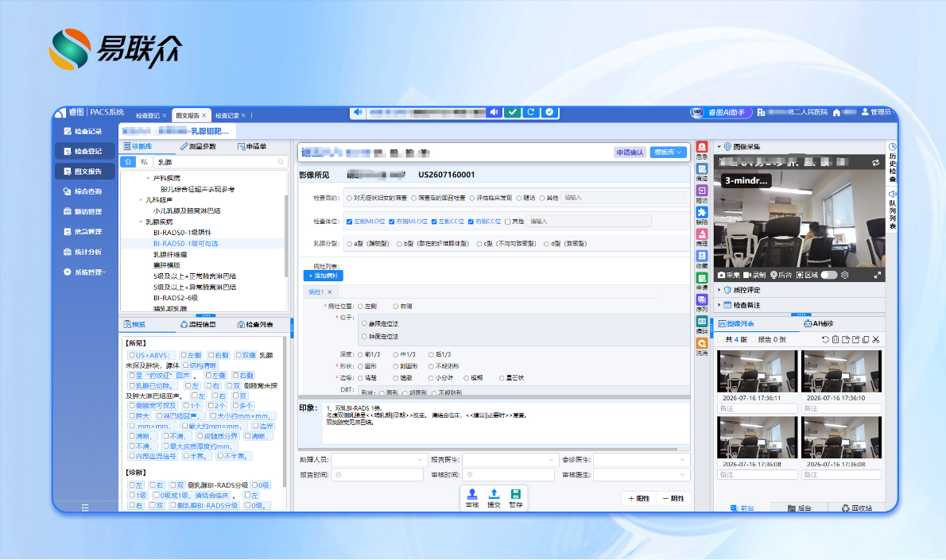Image resolution: width=946 pixels, height=560 pixels.
Task: Click the 病理 pathology microscope icon
Action: [702, 234]
